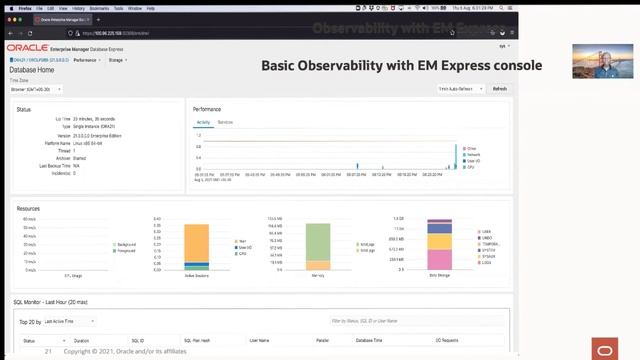Click the database icon beside ORA21 breadcrumb
640x360 pixels.
(11, 60)
